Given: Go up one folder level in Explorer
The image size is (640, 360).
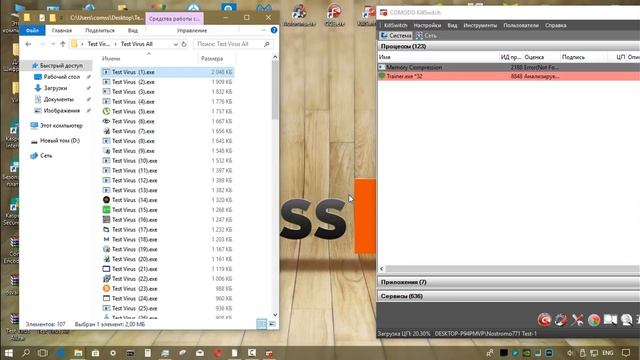Looking at the screenshot, I should tap(62, 44).
